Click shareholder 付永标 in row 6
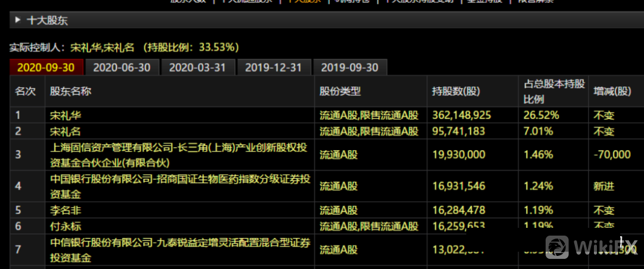 point(65,226)
